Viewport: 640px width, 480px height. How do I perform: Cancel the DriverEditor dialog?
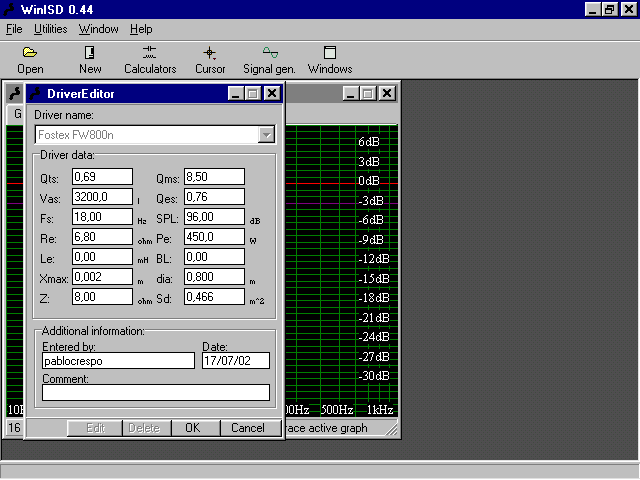click(248, 428)
